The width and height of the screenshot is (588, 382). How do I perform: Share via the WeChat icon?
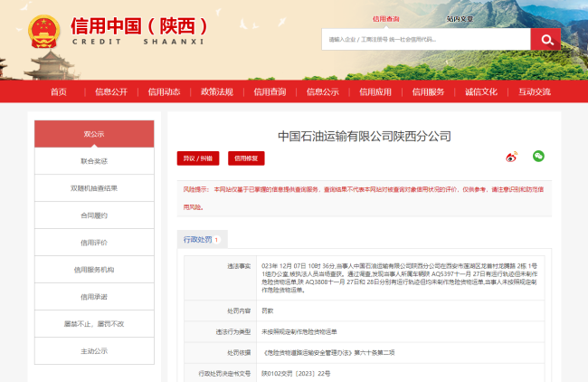pyautogui.click(x=538, y=156)
